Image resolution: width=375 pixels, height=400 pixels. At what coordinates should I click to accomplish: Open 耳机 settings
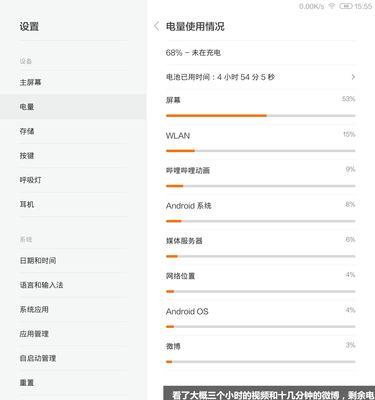(x=73, y=204)
